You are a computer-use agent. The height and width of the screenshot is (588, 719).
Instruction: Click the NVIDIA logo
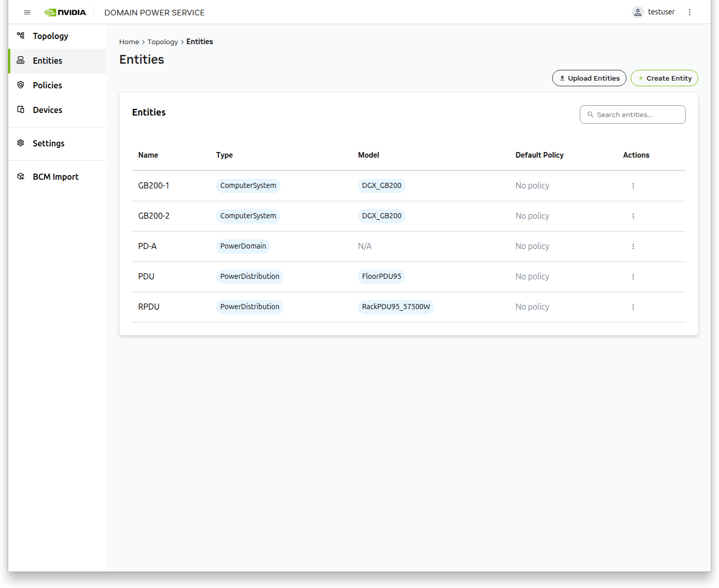click(x=66, y=12)
